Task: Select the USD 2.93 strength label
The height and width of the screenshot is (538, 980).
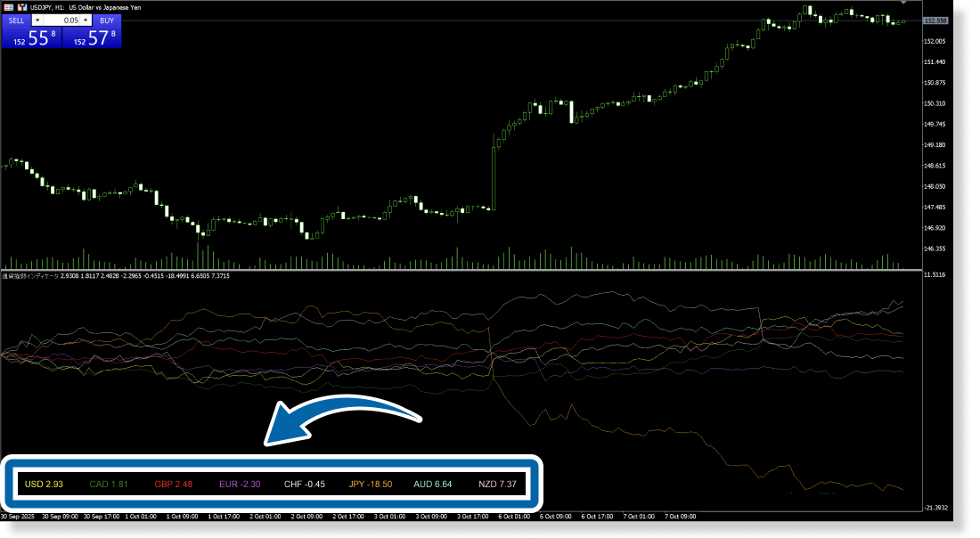Action: 44,485
